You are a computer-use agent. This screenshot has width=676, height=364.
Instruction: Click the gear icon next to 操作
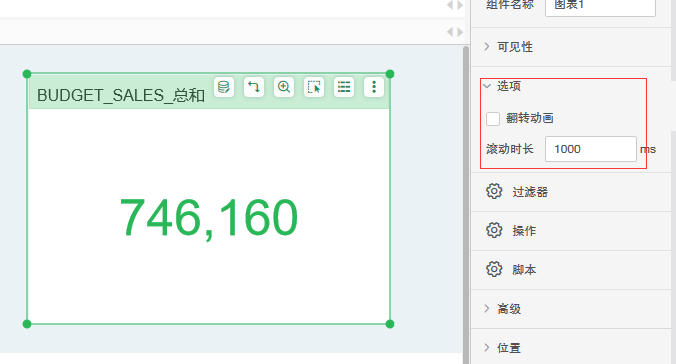click(494, 230)
